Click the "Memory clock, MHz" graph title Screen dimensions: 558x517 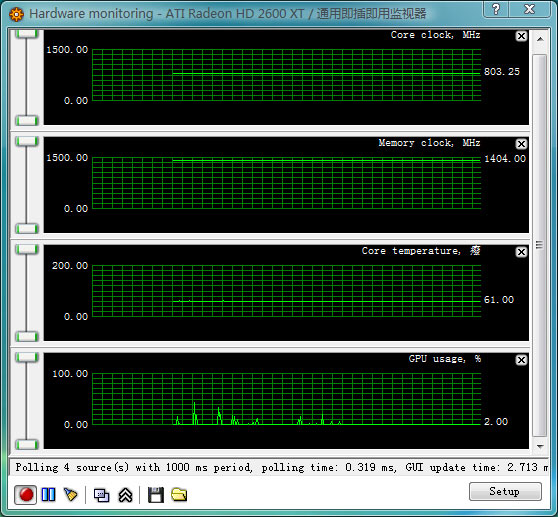coord(429,143)
